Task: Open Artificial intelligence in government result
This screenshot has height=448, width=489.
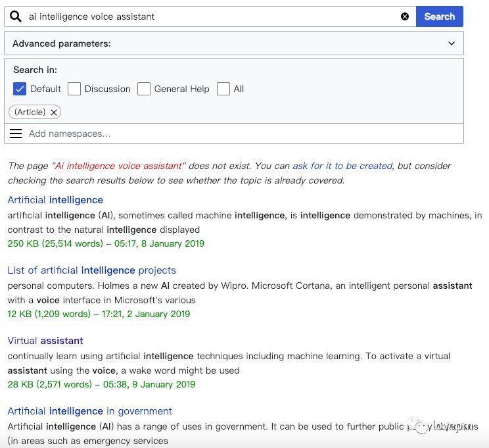Action: pyautogui.click(x=90, y=411)
